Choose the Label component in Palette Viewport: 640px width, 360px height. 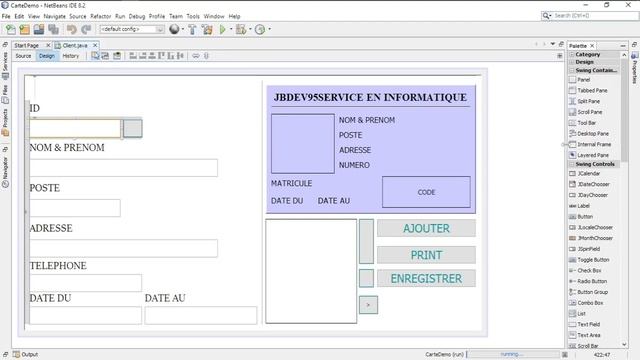click(x=579, y=206)
